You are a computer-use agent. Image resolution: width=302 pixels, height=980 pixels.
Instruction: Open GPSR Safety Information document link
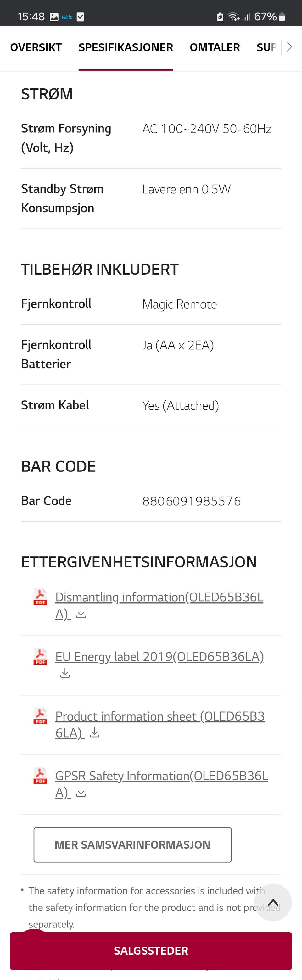click(x=161, y=776)
